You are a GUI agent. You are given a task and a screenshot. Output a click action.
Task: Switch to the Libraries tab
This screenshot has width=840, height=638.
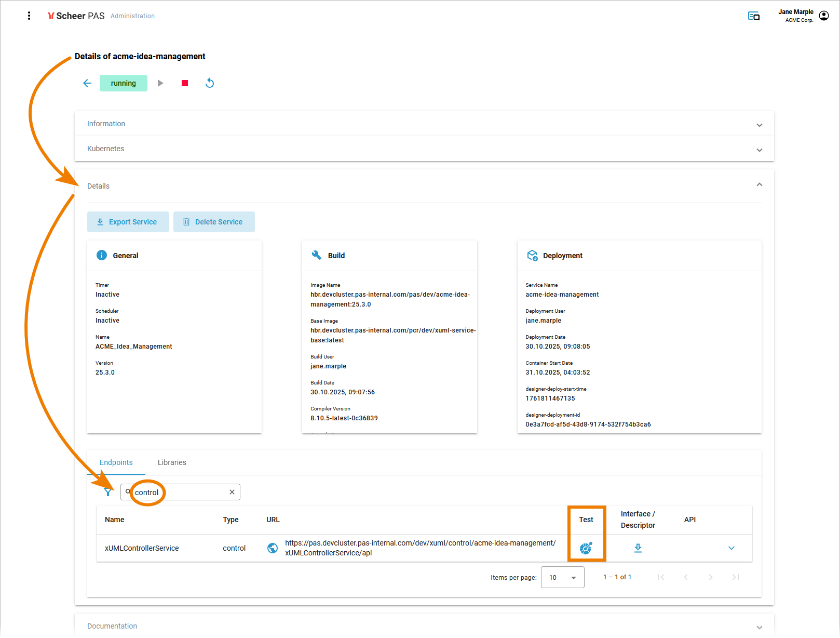click(172, 462)
